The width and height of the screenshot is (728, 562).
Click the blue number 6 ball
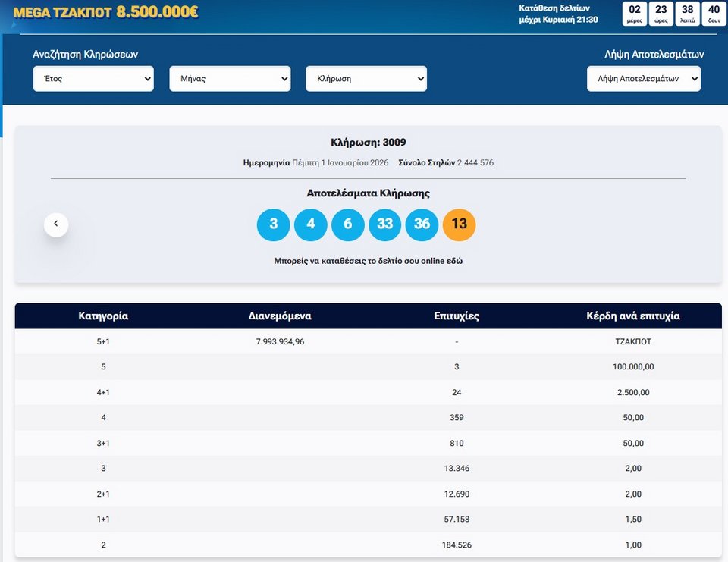tap(348, 224)
